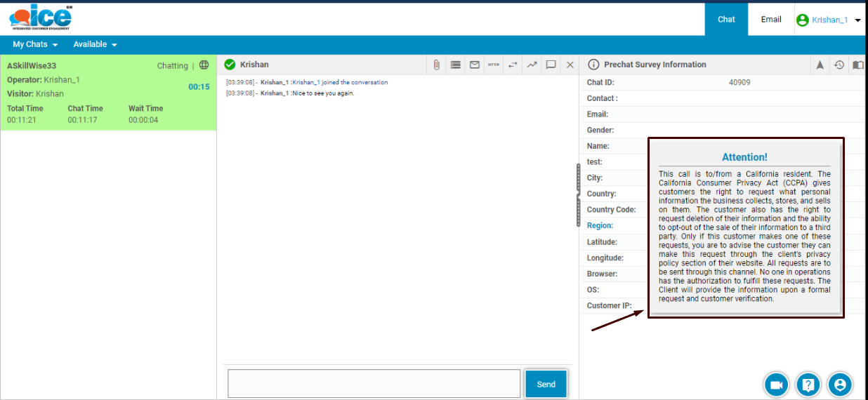The height and width of the screenshot is (400, 868).
Task: Click the trending line chart icon
Action: tap(532, 65)
